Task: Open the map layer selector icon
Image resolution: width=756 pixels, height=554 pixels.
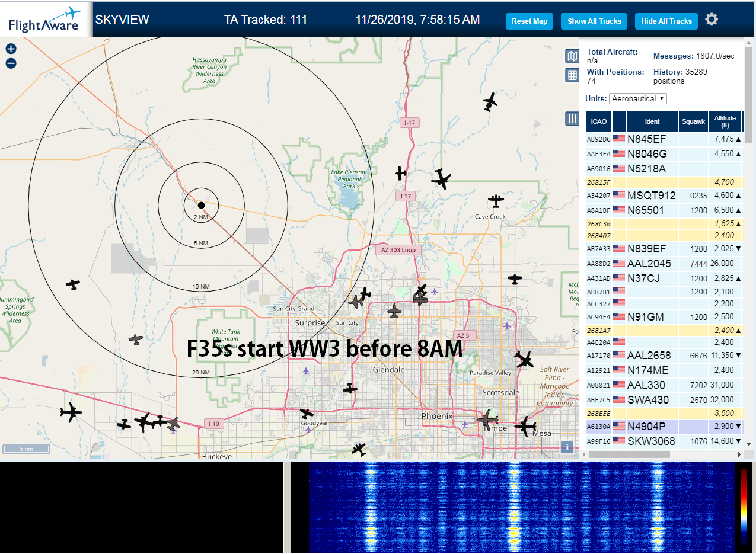Action: (572, 56)
